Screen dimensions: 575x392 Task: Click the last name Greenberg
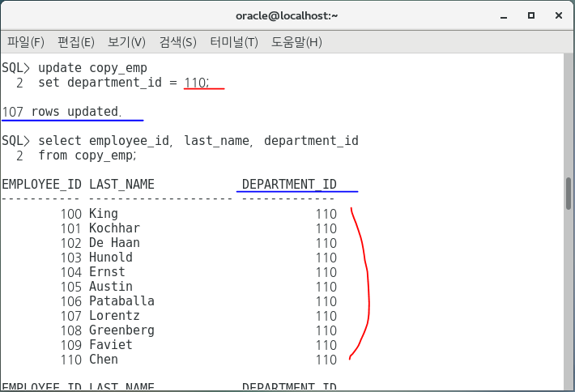tap(121, 330)
